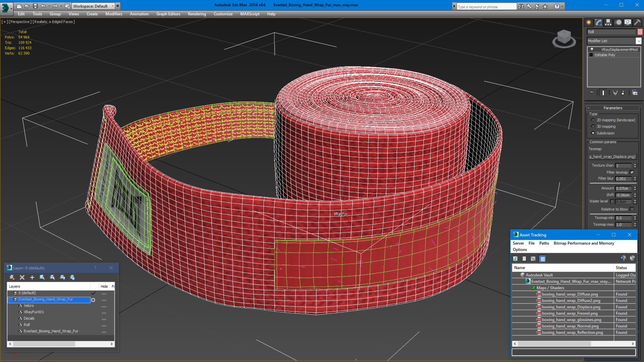
Task: Click the Pin Stack icon
Action: [x=591, y=93]
